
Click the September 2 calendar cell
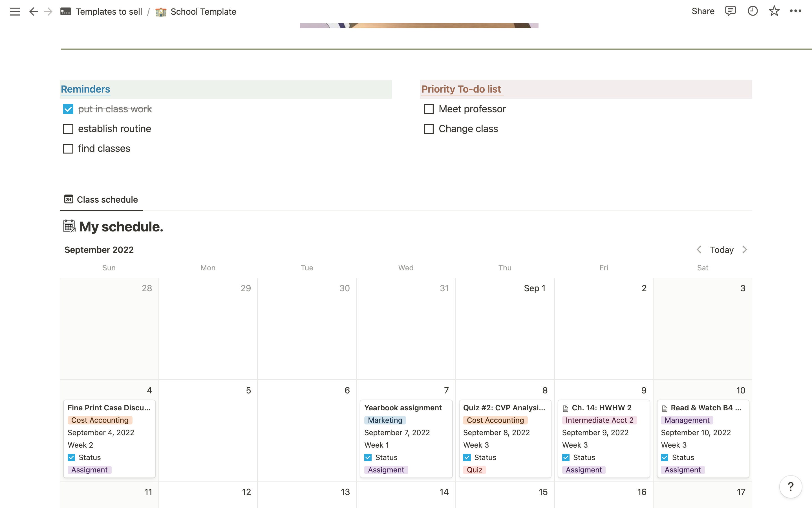(604, 329)
